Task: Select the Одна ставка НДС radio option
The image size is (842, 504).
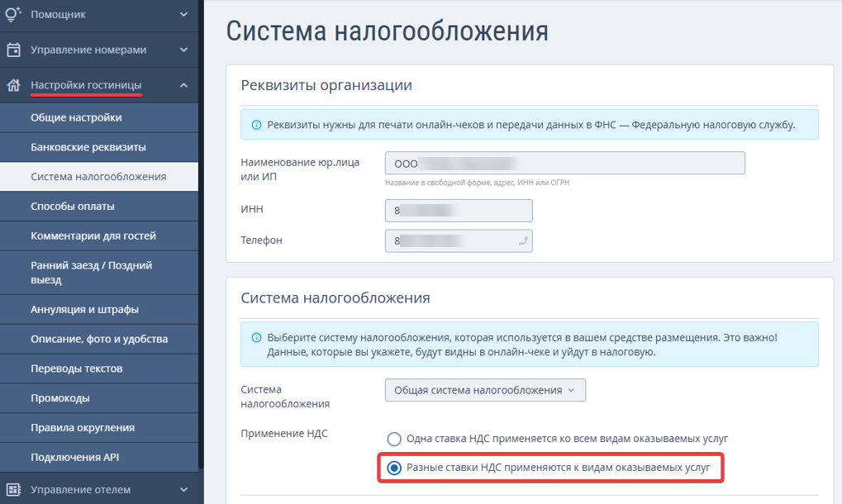Action: coord(394,439)
